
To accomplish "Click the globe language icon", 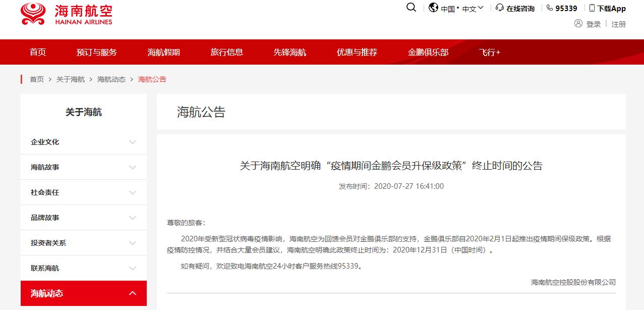I will click(432, 8).
